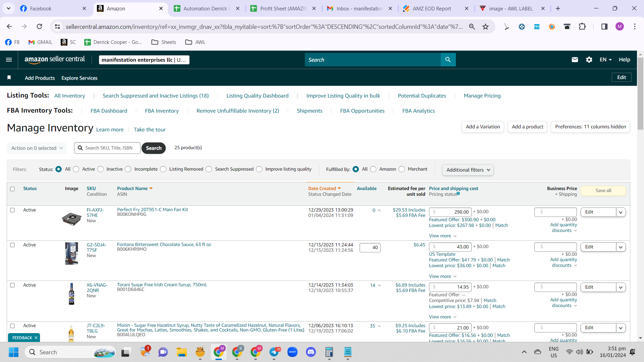Screen dimensions: 644x362
Task: Bookmark this page with the star
Action: point(485,26)
